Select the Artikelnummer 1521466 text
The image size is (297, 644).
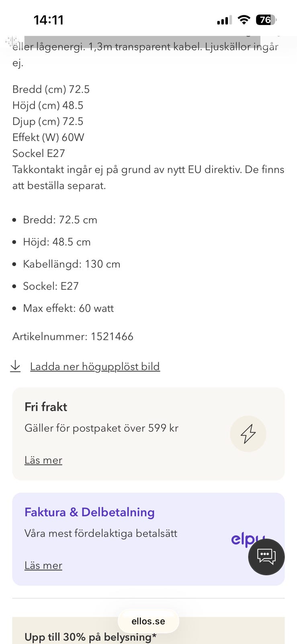coord(73,336)
